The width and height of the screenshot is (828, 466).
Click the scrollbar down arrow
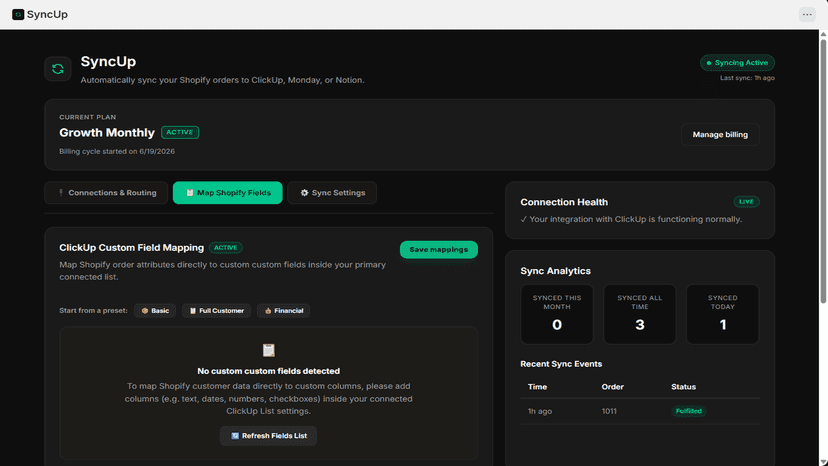click(x=823, y=462)
